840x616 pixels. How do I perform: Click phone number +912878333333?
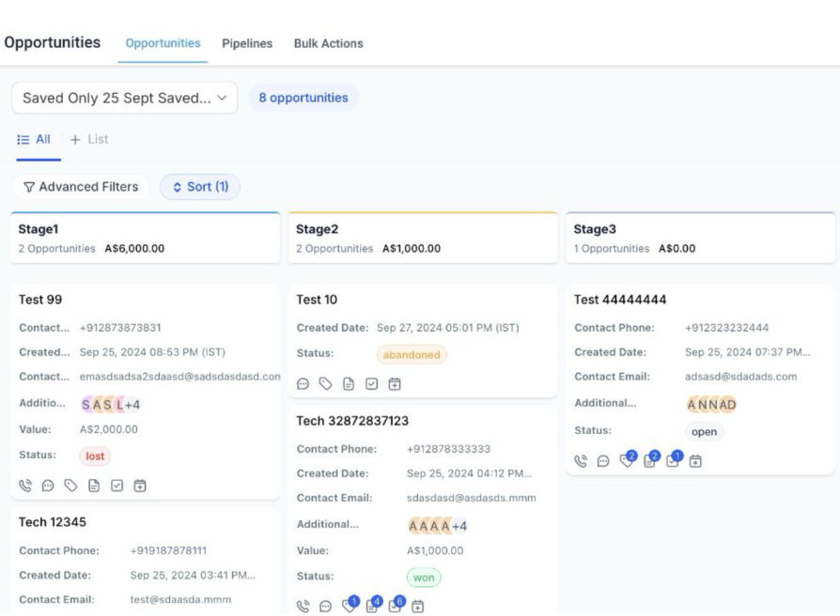pyautogui.click(x=448, y=449)
